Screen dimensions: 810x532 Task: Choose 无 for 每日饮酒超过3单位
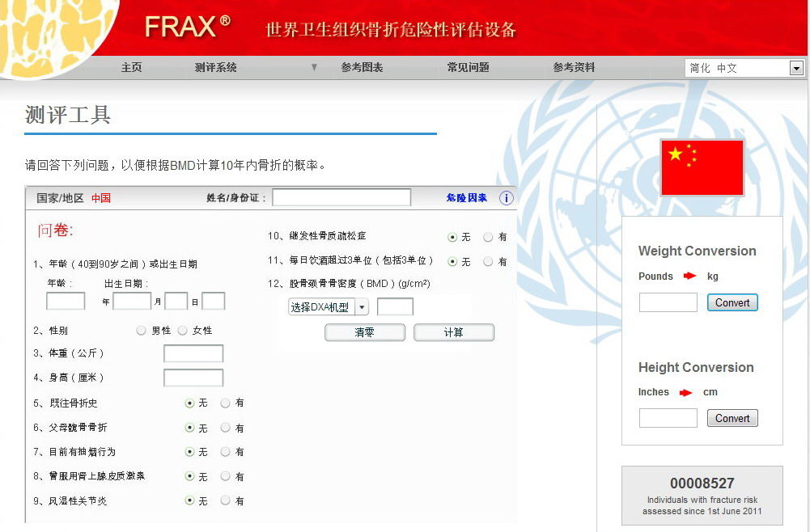pyautogui.click(x=452, y=262)
